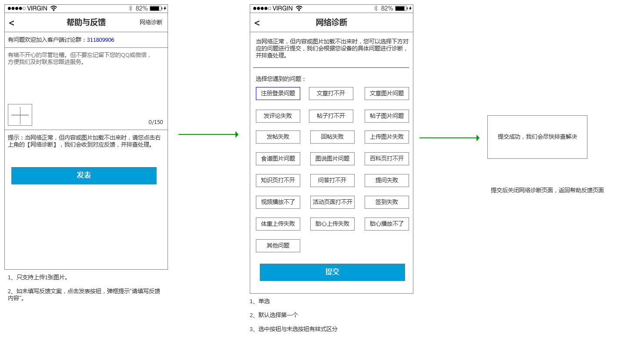Screen dimensions: 644x338
Task: Choose the 视频播放不了 option
Action: click(278, 202)
